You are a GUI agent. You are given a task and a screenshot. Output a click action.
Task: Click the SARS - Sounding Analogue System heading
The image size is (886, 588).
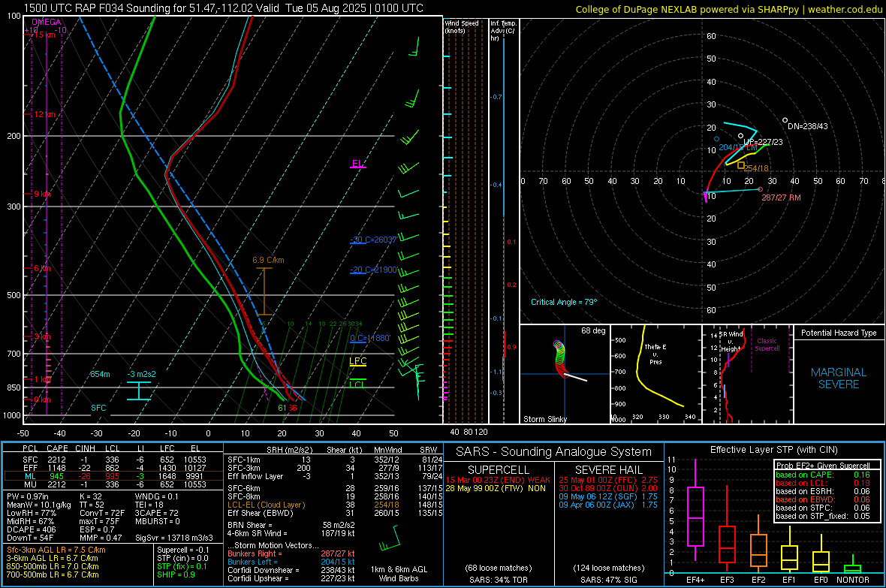pyautogui.click(x=553, y=452)
